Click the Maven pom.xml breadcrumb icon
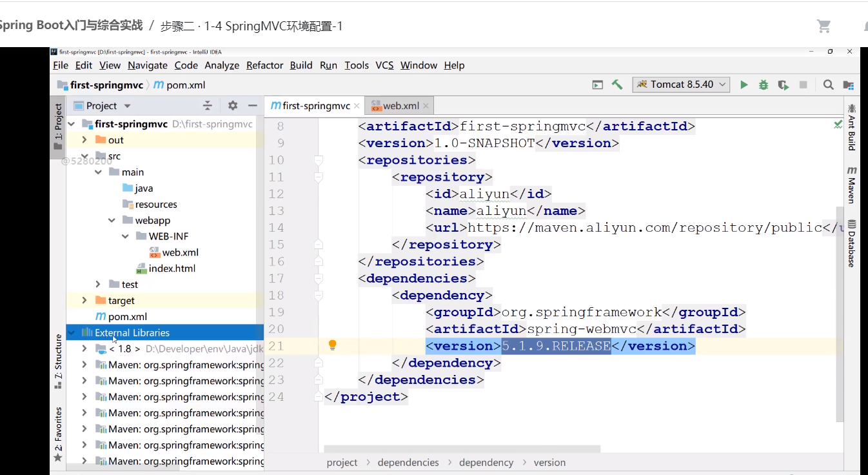 point(159,85)
